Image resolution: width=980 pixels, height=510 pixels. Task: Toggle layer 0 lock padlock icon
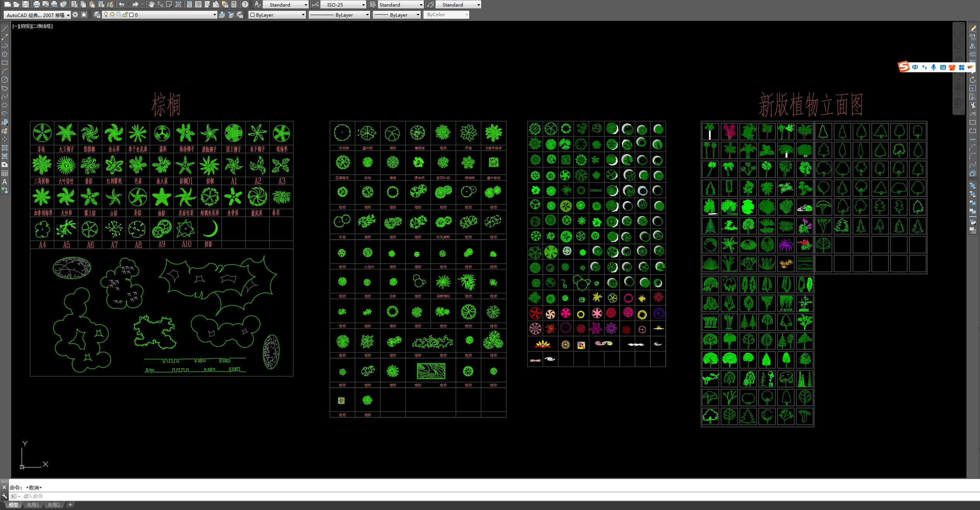click(x=125, y=15)
